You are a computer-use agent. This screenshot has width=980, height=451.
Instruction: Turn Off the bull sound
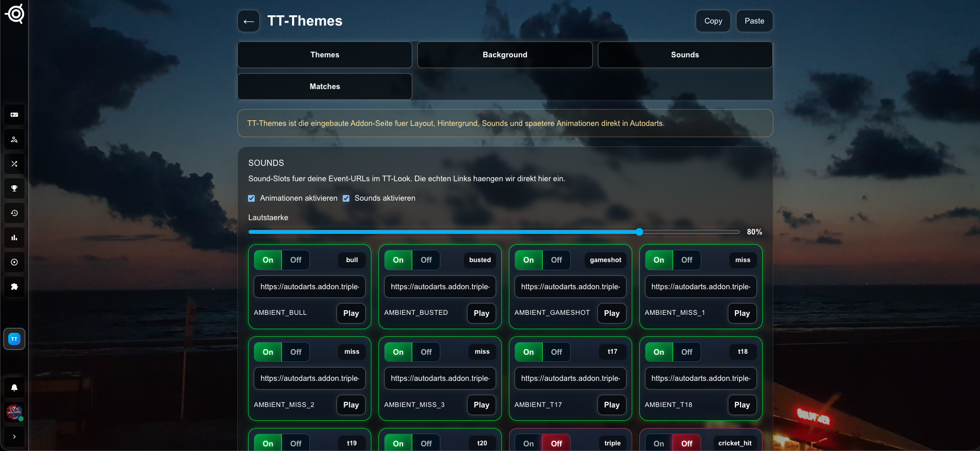coord(296,260)
